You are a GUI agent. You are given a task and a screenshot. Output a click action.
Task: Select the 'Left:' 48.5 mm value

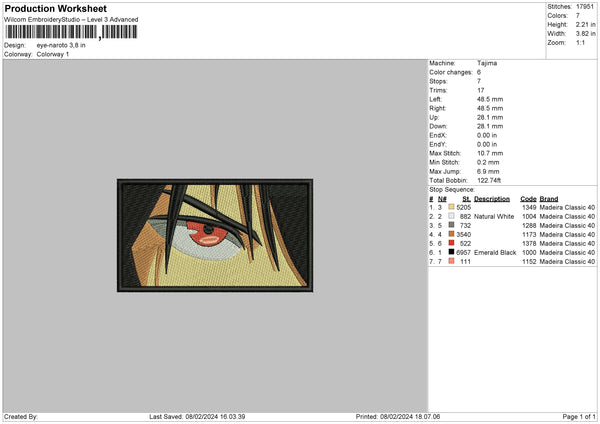click(x=490, y=99)
